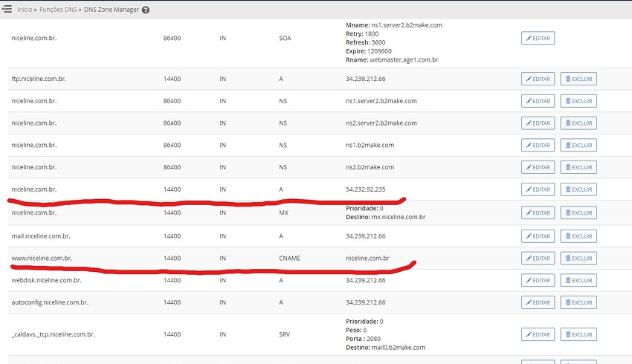Go to Início breadcrumb

click(25, 10)
